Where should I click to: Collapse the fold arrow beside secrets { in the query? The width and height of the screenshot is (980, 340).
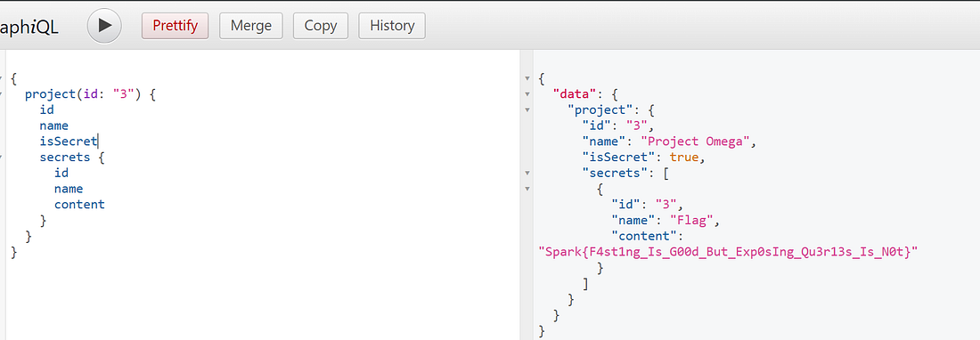(x=1, y=158)
